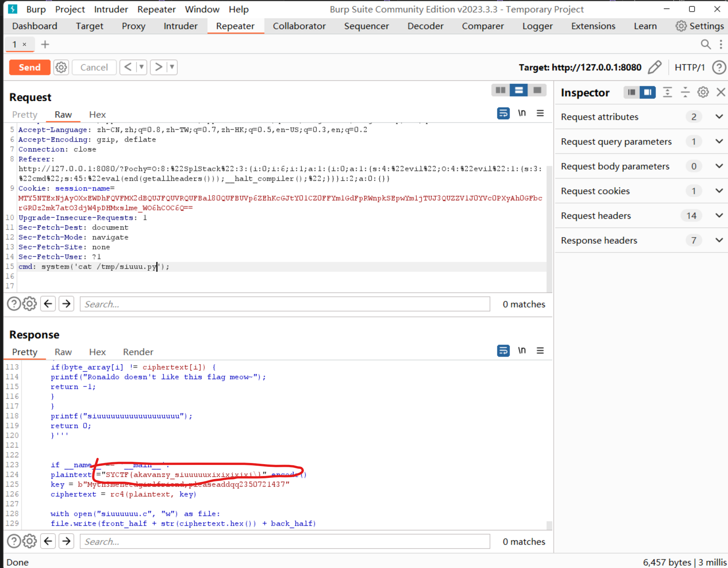This screenshot has width=728, height=568.
Task: Click the Cancel button
Action: click(94, 67)
